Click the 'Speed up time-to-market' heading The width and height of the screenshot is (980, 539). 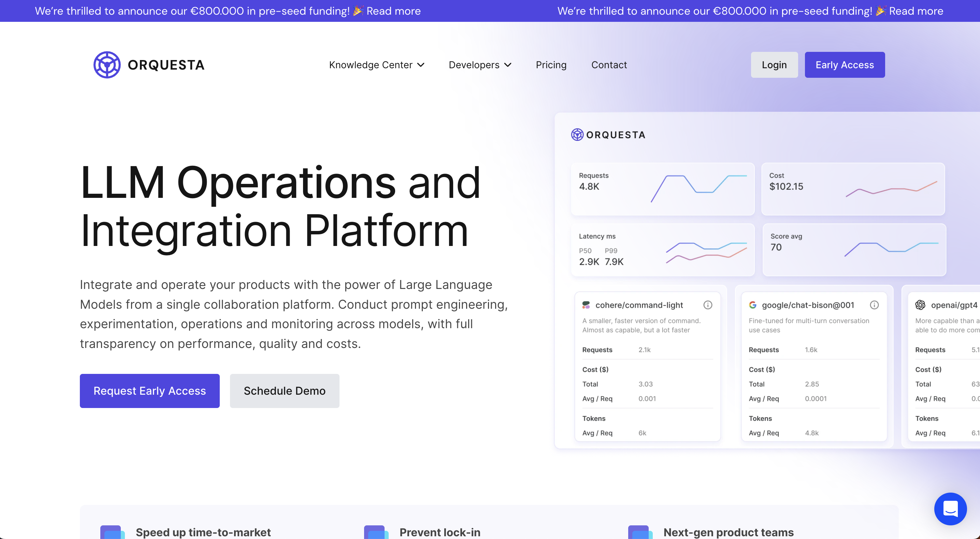point(203,532)
